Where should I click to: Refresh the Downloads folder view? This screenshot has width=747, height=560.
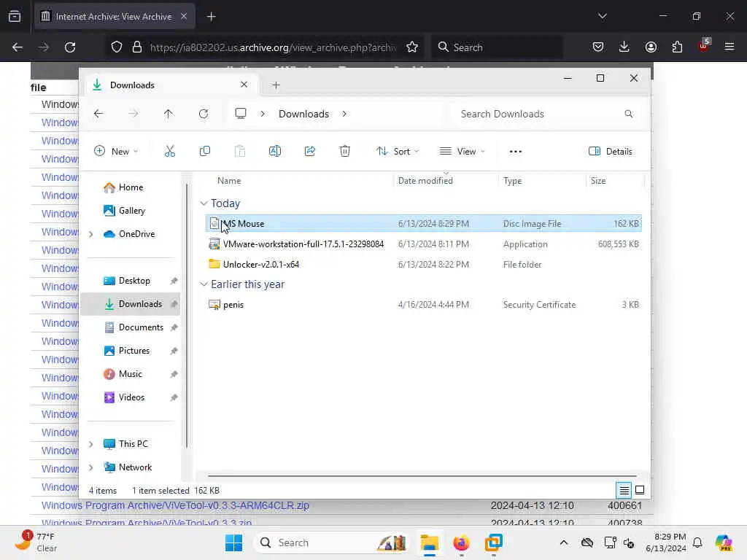[204, 114]
